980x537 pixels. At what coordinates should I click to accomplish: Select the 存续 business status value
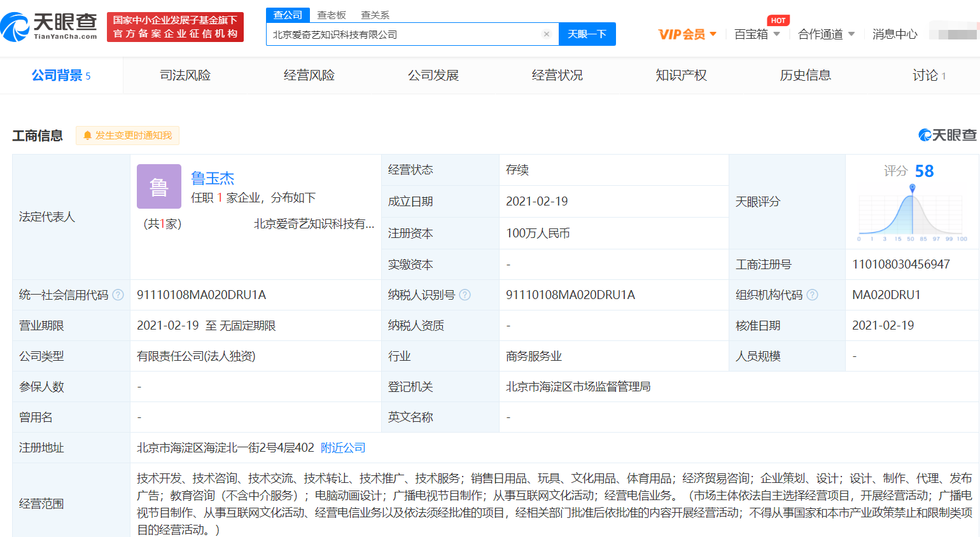(517, 170)
